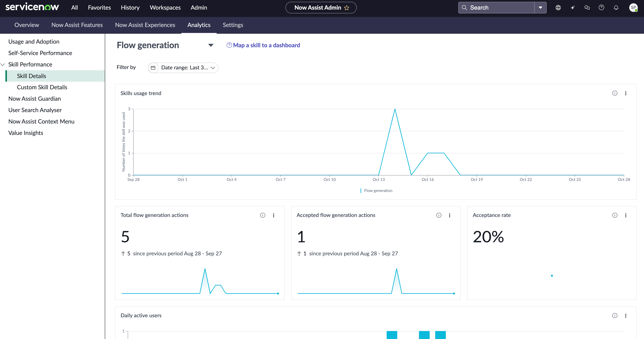This screenshot has width=644, height=339.
Task: Open the Now Assist sparkle icon
Action: point(573,7)
